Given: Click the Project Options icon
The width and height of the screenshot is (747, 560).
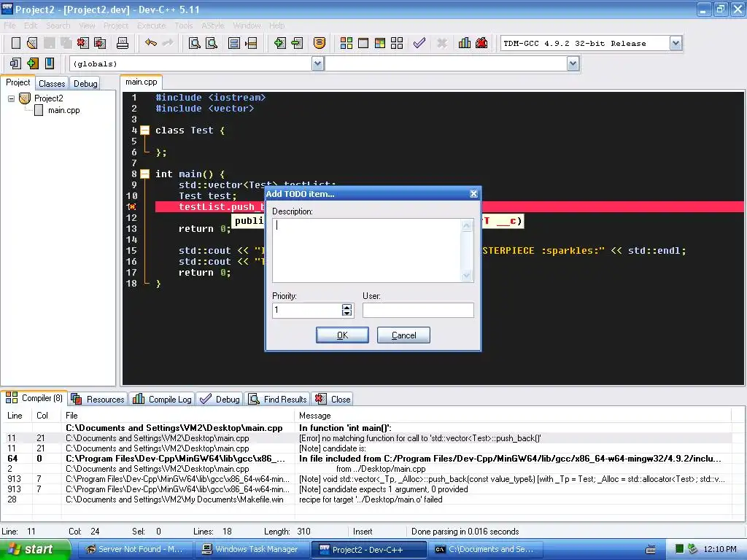Looking at the screenshot, I should coord(320,43).
